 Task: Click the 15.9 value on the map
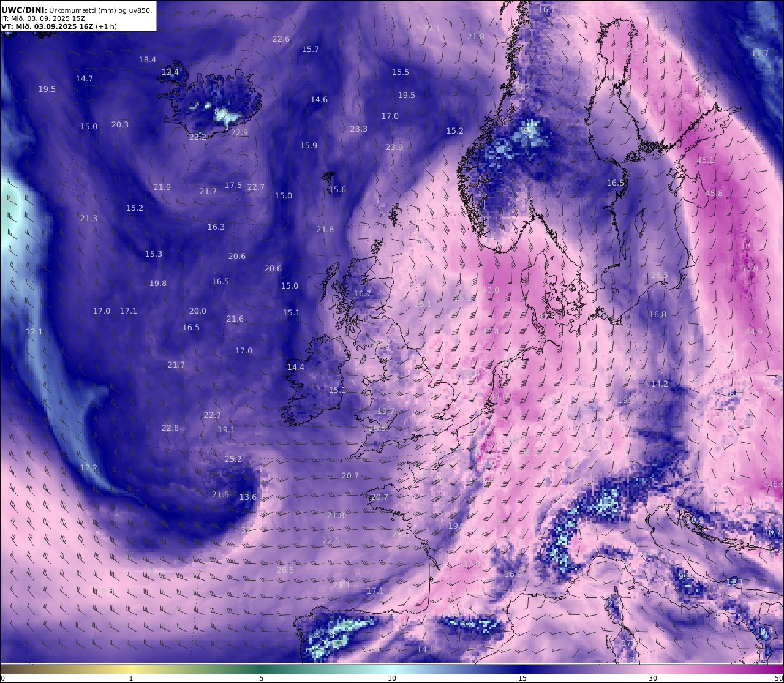tap(309, 146)
